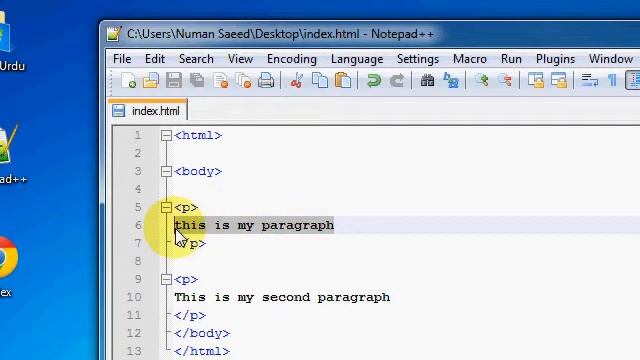This screenshot has width=640, height=360.
Task: Open the Search menu
Action: click(196, 59)
